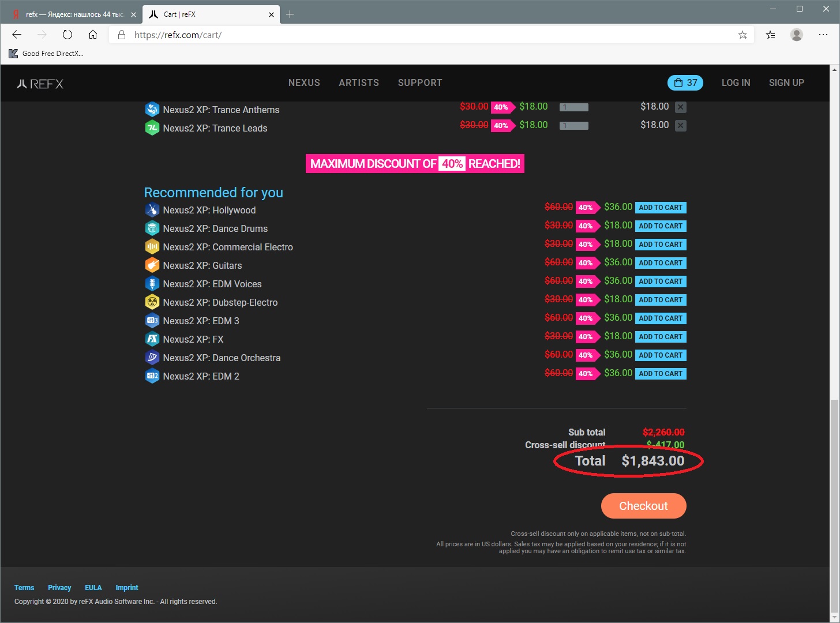Screen dimensions: 840x623
Task: Open the Privacy footer link
Action: [x=59, y=588]
